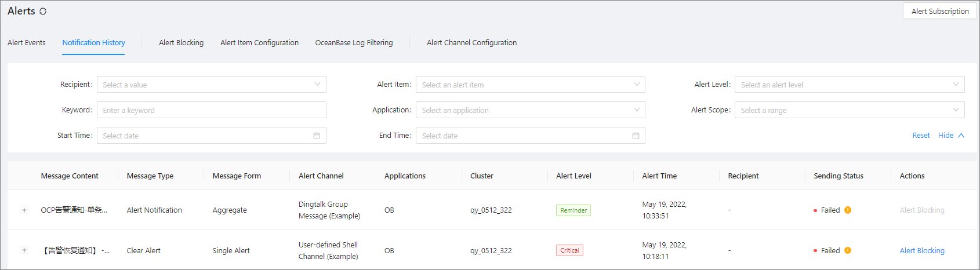
Task: Click the Alert Subscription button
Action: pos(939,11)
